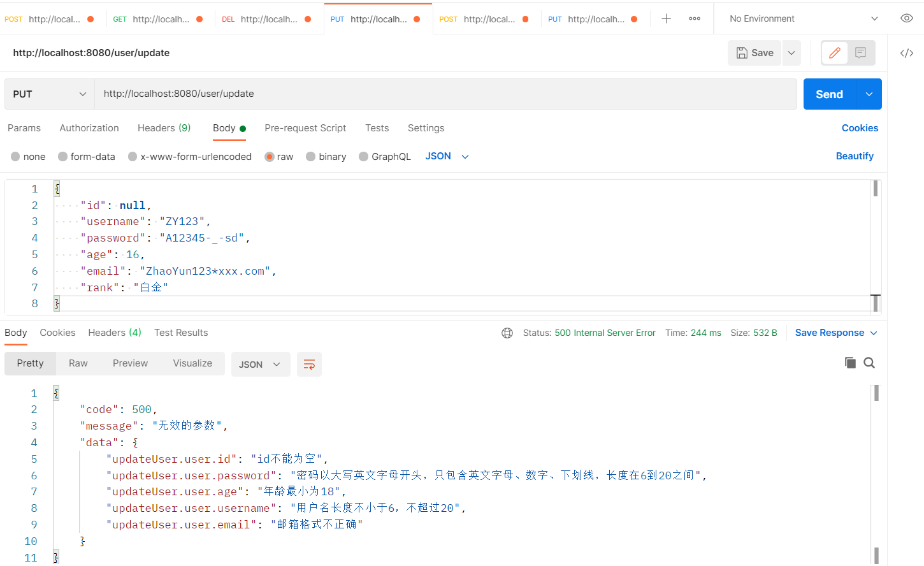
Task: Open a new request tab with plus icon
Action: point(666,18)
